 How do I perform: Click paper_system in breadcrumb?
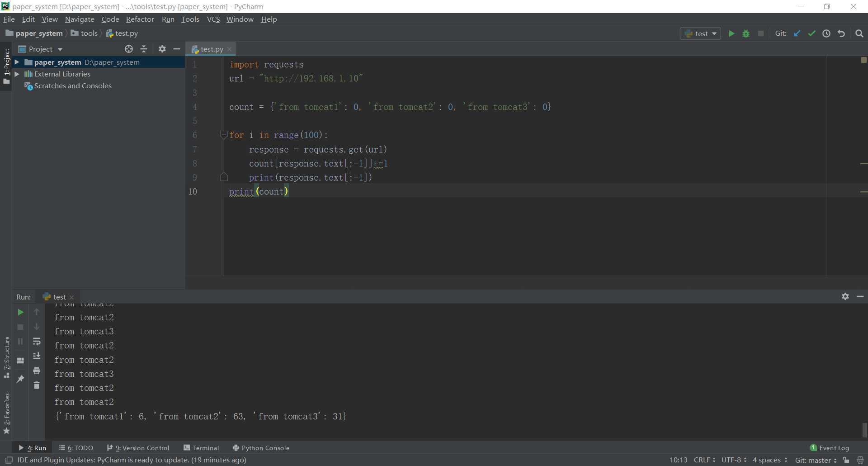(34, 33)
